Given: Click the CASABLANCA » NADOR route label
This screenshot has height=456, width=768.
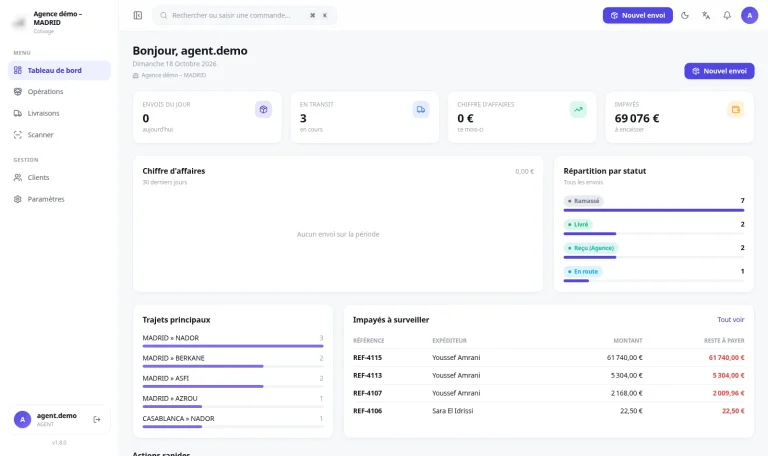Looking at the screenshot, I should (178, 418).
